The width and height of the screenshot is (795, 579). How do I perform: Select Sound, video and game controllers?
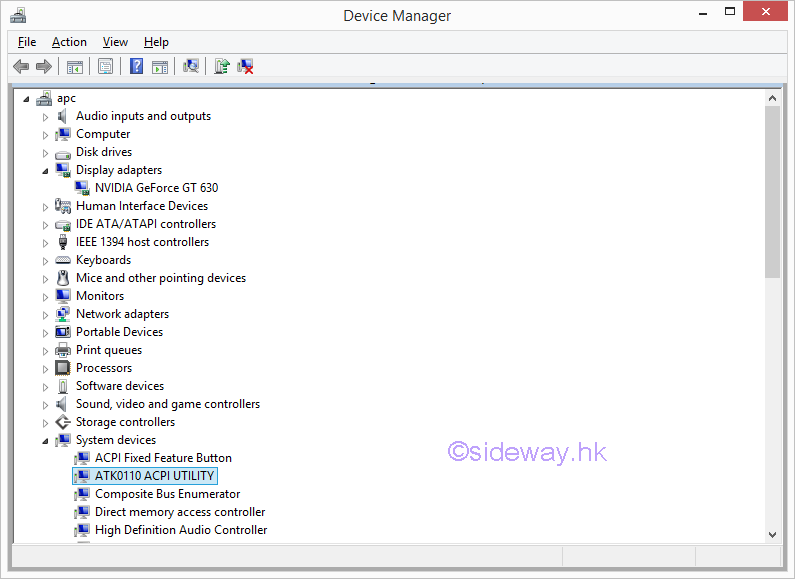click(167, 404)
